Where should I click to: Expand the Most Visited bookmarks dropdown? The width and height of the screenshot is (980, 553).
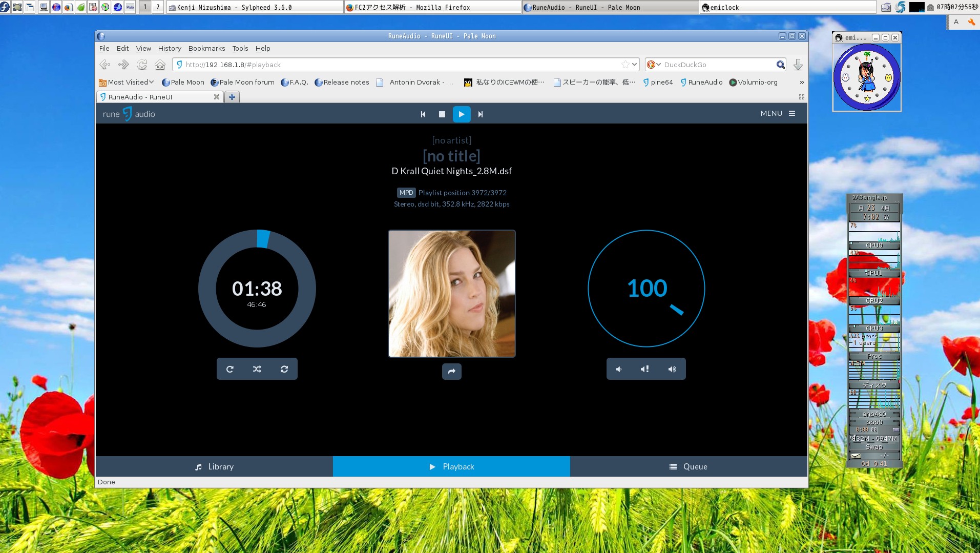(127, 82)
